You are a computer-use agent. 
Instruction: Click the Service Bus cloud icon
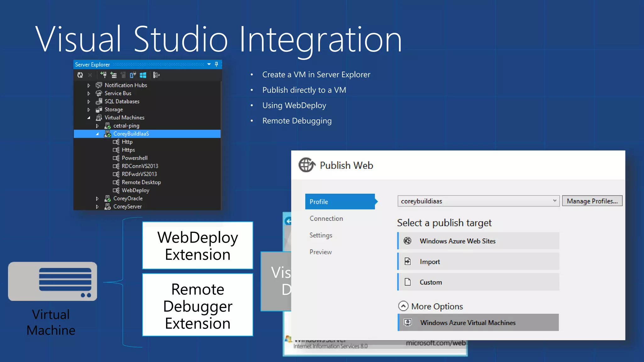coord(99,93)
